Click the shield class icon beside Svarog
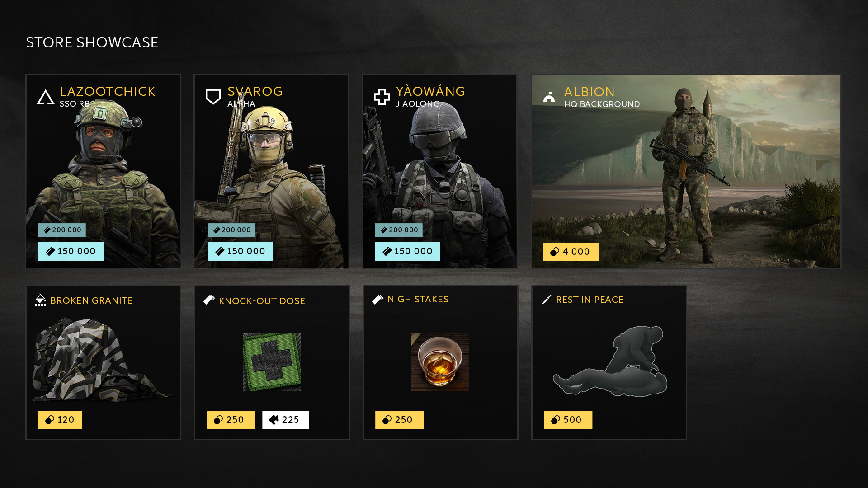This screenshot has width=868, height=488. click(x=213, y=97)
